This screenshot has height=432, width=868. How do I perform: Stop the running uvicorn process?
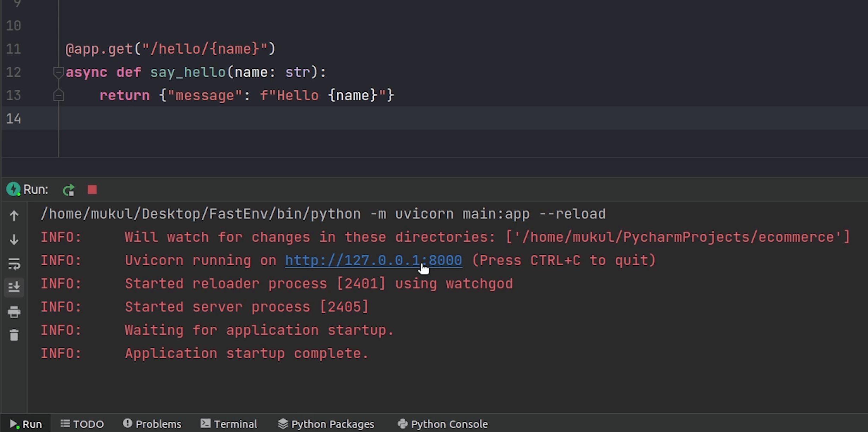coord(92,190)
